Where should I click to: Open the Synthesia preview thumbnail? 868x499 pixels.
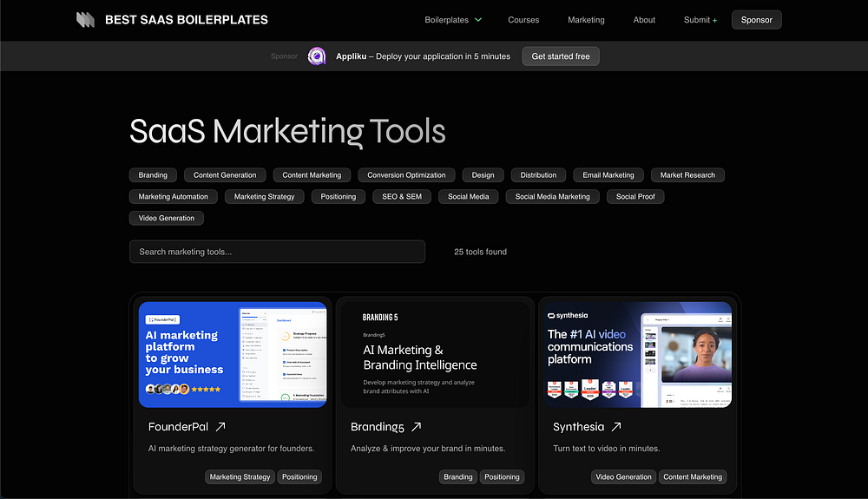[x=638, y=355]
